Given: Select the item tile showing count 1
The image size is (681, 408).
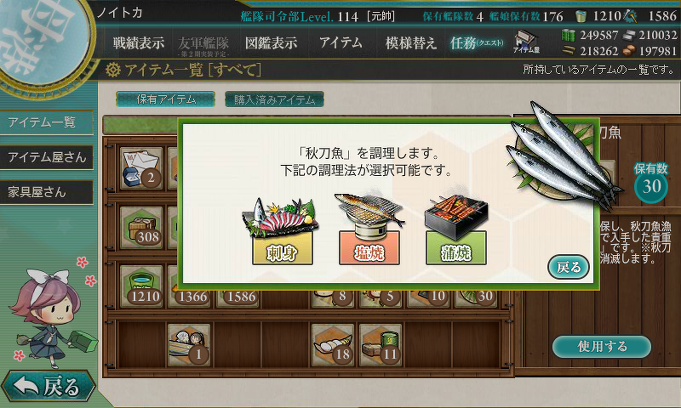Looking at the screenshot, I should pyautogui.click(x=189, y=345).
